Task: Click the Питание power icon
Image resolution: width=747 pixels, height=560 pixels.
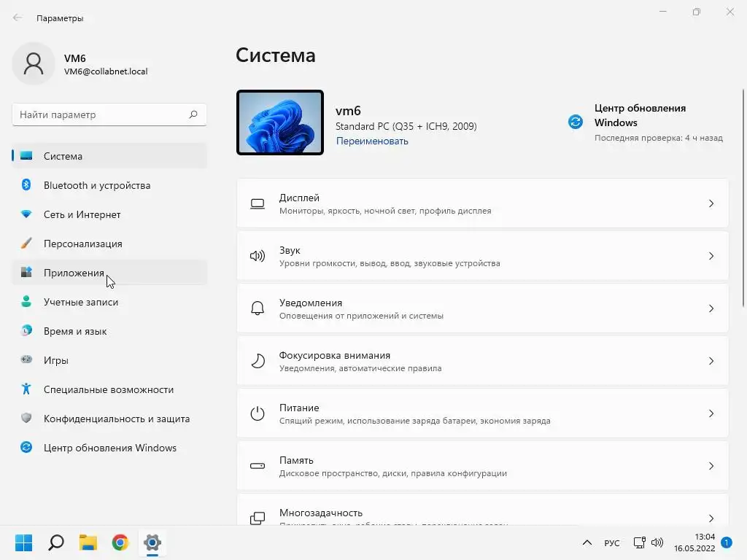Action: coord(258,413)
